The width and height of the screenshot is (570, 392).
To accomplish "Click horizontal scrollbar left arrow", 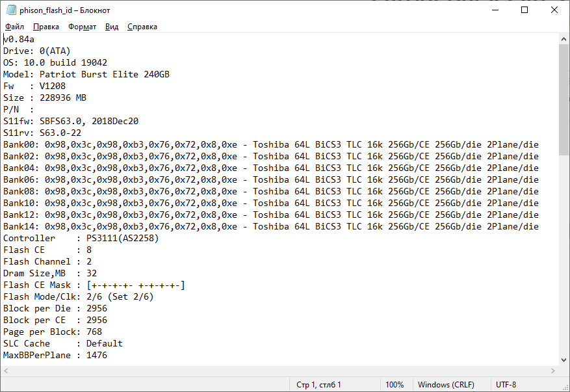I will [x=6, y=371].
